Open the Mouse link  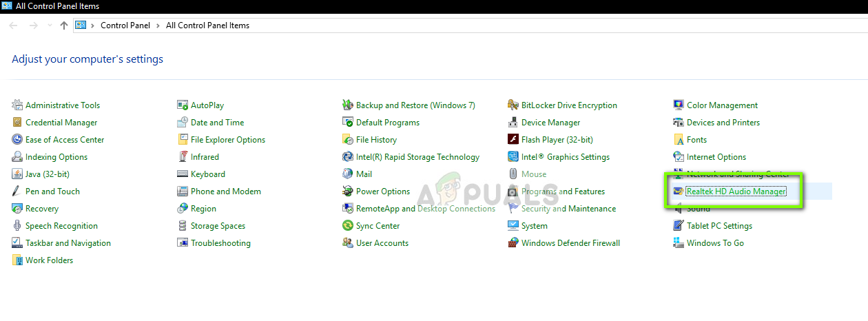tap(534, 174)
